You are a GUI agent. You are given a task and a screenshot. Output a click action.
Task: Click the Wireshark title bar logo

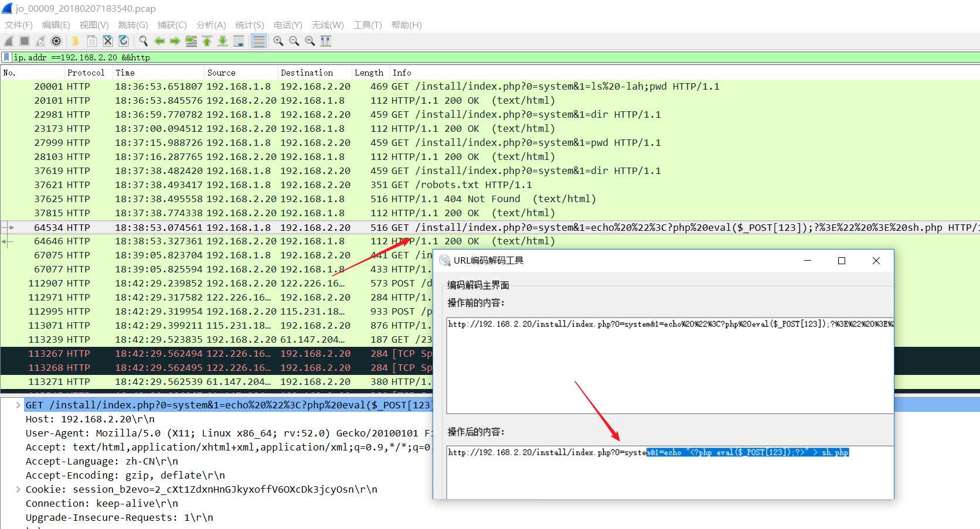[7, 8]
